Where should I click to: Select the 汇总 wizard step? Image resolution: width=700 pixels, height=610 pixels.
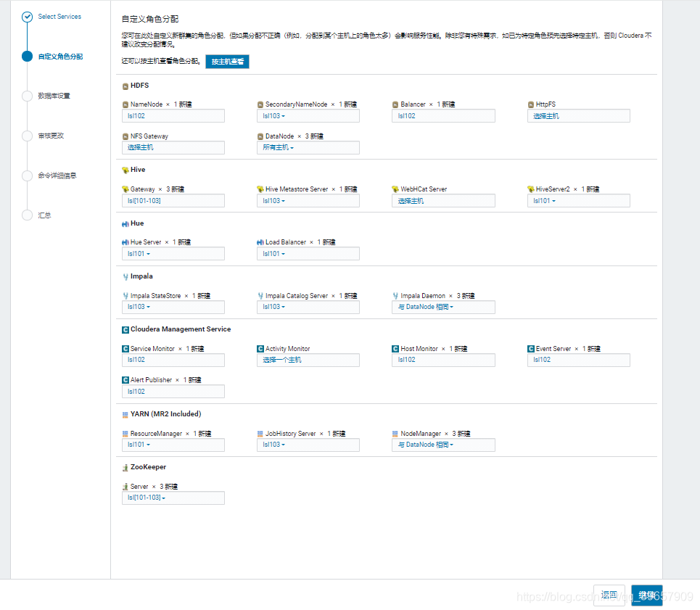pyautogui.click(x=45, y=215)
